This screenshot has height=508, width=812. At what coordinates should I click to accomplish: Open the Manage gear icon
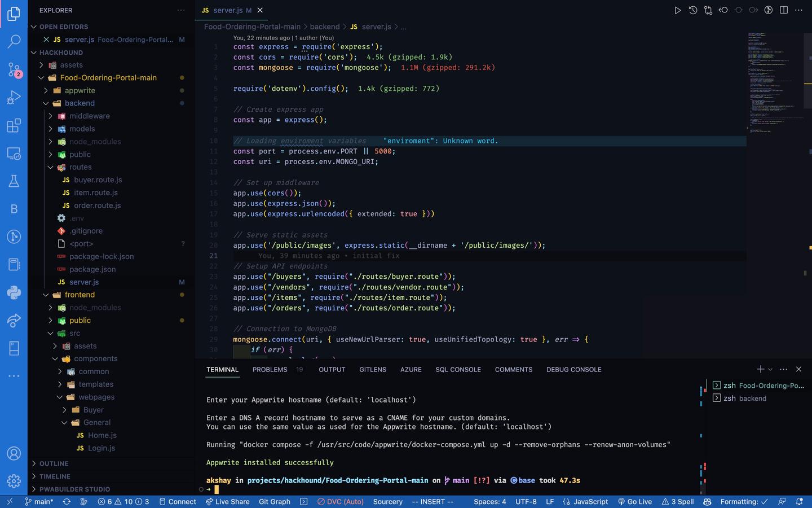pos(14,481)
